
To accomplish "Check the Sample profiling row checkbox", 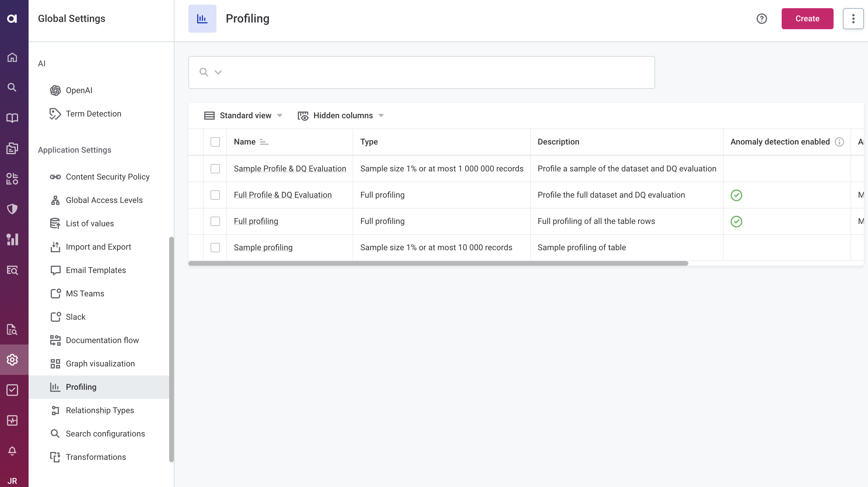I will point(215,247).
